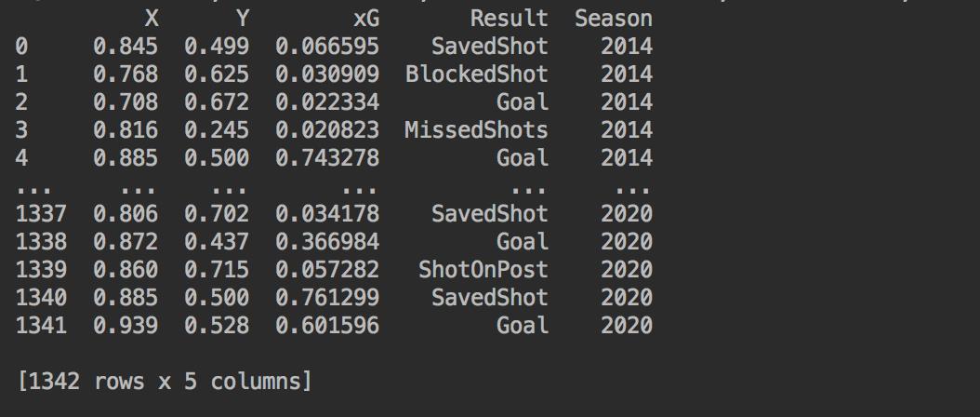Click the MissedShots result text

[x=476, y=130]
